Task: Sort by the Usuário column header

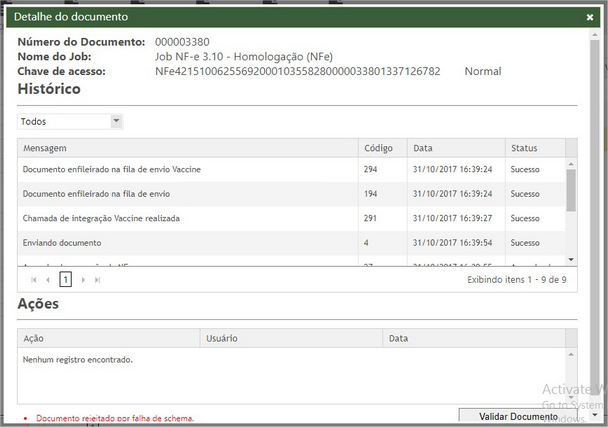Action: (291, 338)
